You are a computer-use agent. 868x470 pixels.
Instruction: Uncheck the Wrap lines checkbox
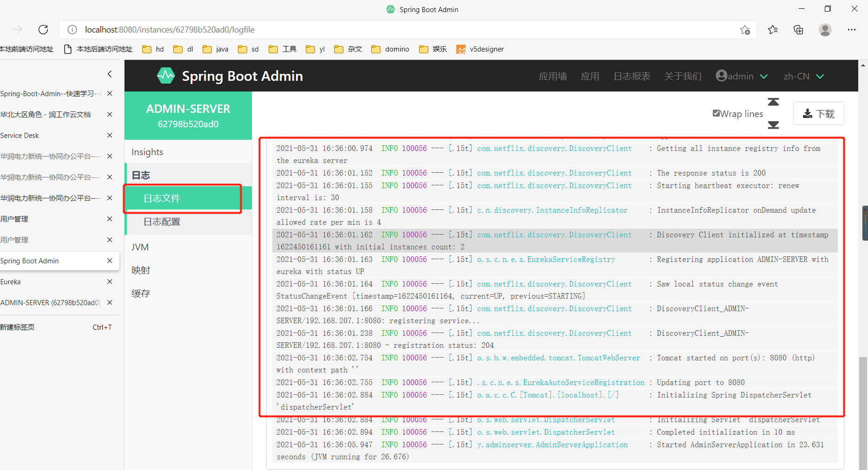point(716,113)
